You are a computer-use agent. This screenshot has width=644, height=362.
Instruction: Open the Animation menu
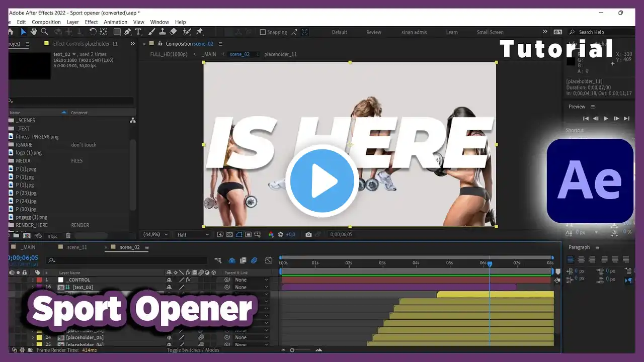click(116, 22)
